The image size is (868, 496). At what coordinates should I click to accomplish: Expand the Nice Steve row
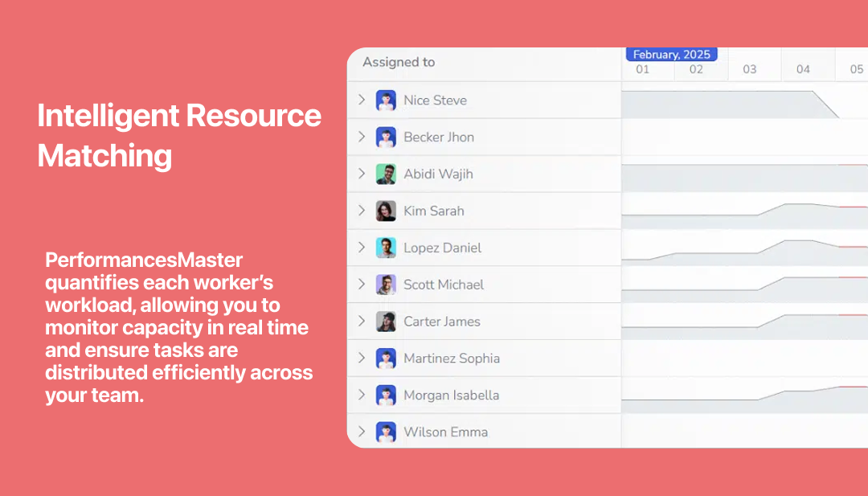pyautogui.click(x=362, y=100)
